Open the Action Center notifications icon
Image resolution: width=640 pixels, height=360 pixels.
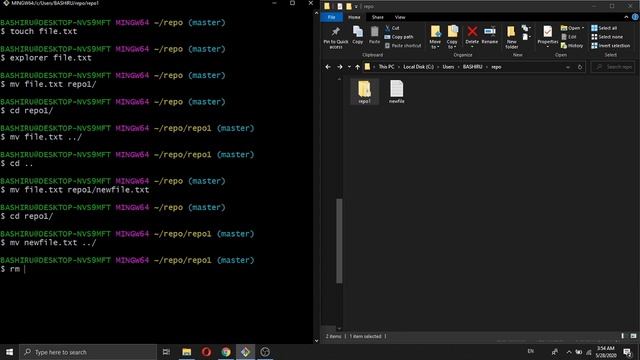pyautogui.click(x=627, y=352)
